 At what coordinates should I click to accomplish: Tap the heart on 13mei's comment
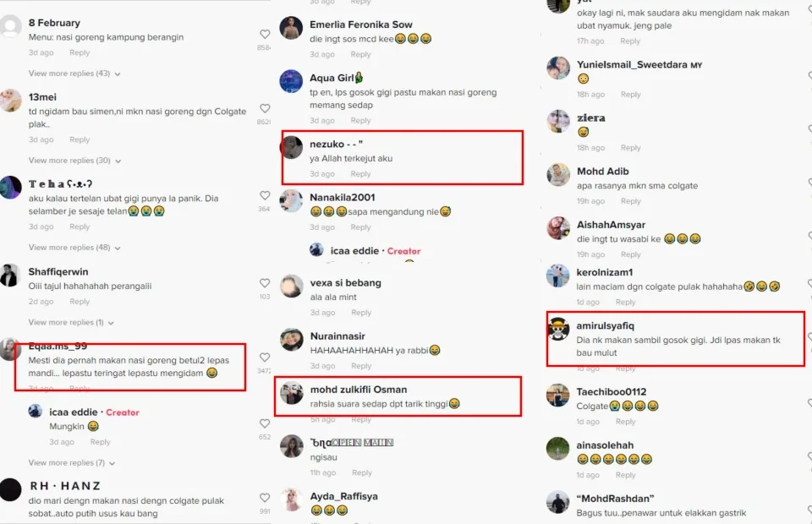(x=265, y=109)
